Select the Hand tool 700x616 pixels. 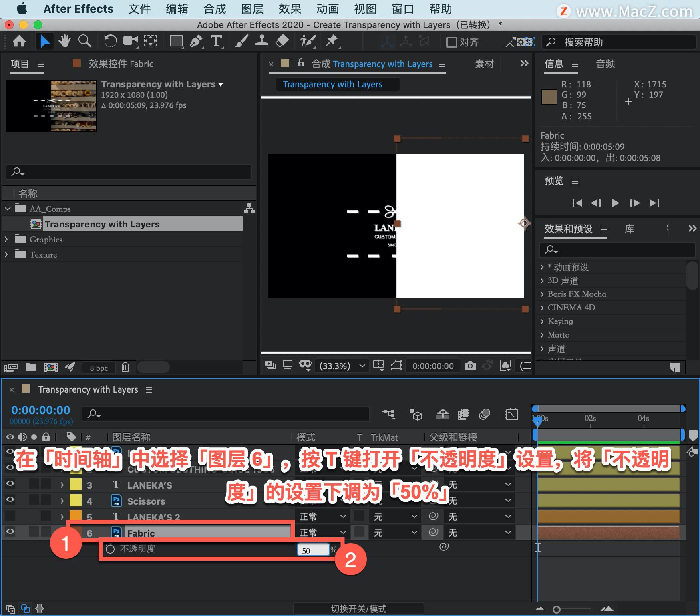64,41
